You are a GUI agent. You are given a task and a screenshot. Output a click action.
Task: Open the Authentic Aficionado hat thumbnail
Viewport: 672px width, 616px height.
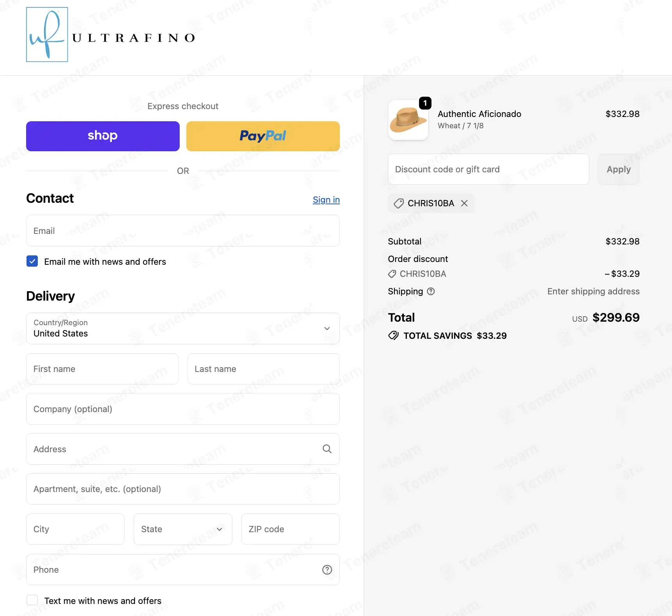pos(408,120)
